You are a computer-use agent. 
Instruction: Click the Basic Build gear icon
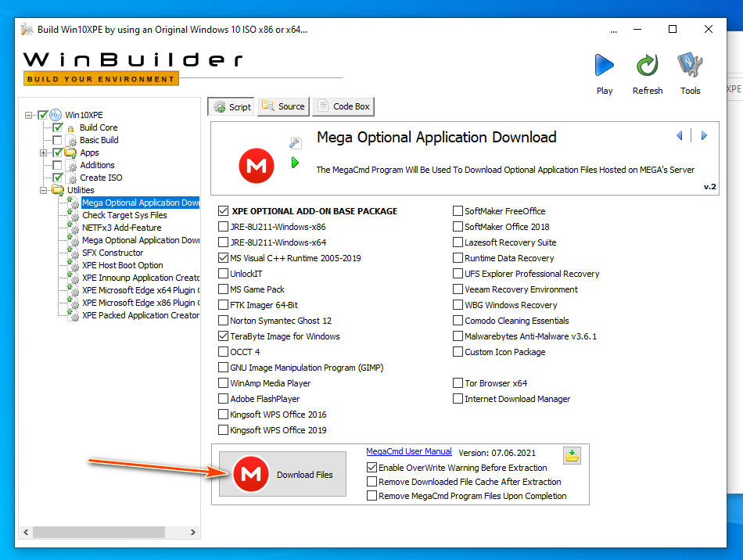[x=71, y=141]
